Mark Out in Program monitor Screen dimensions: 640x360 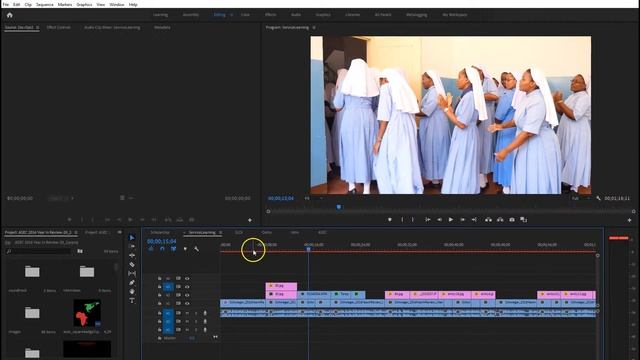[413, 220]
